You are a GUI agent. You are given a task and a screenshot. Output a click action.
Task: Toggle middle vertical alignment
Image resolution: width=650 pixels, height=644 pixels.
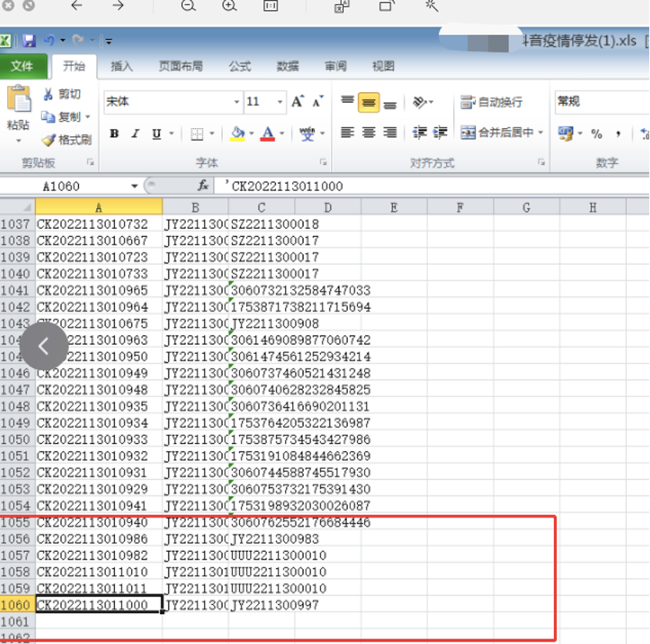[x=369, y=102]
